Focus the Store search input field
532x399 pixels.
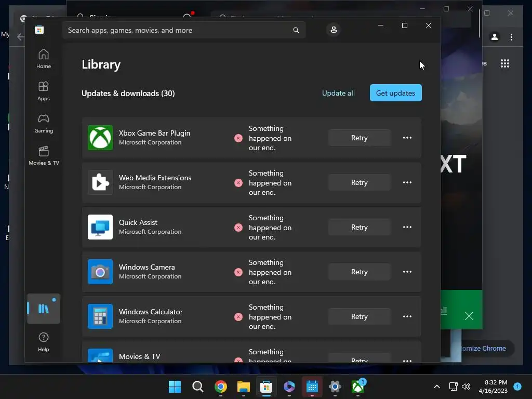click(x=184, y=30)
